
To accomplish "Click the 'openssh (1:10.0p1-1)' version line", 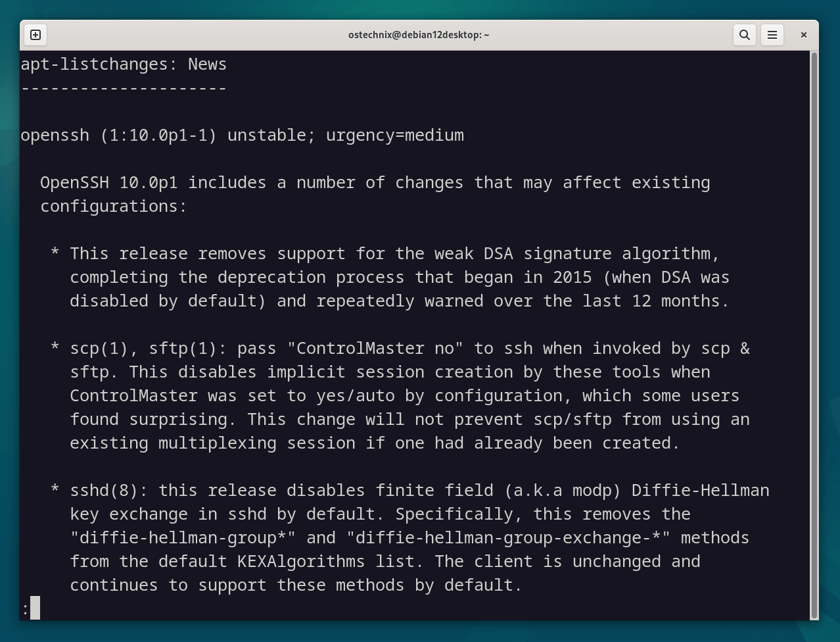I will pyautogui.click(x=118, y=135).
